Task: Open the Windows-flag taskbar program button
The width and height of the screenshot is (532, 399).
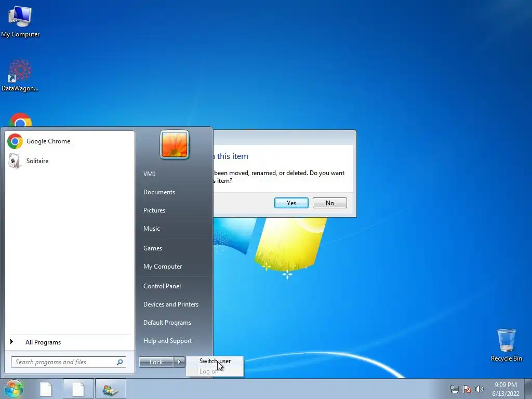Action: click(111, 389)
